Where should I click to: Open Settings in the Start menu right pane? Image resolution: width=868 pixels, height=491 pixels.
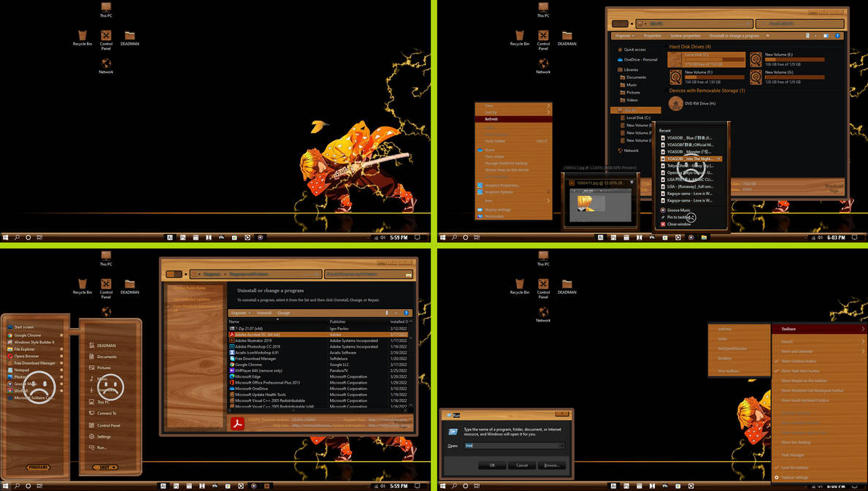[103, 435]
